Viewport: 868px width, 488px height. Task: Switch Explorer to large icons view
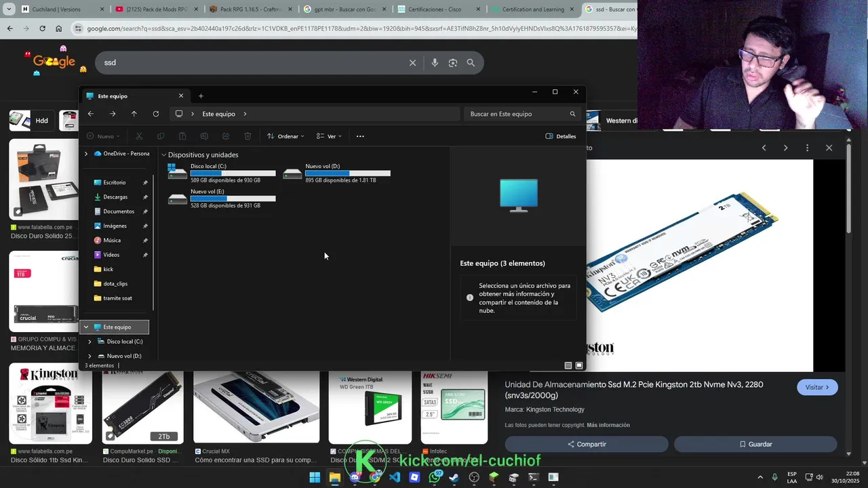(x=579, y=365)
